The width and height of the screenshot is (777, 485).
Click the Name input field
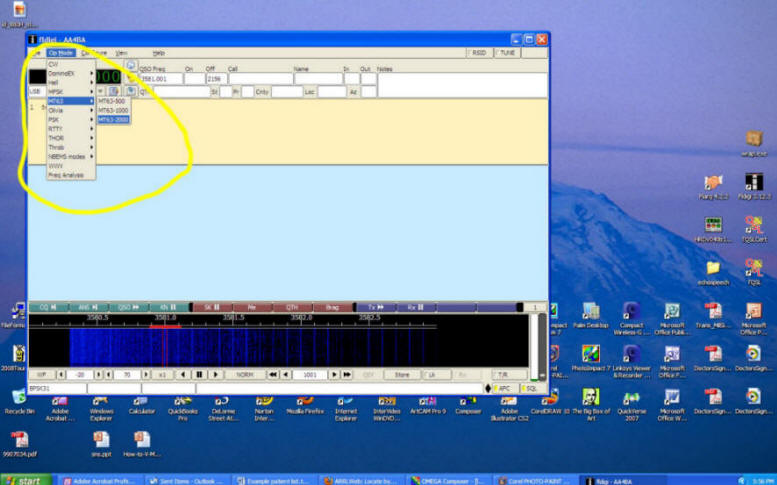tap(318, 79)
